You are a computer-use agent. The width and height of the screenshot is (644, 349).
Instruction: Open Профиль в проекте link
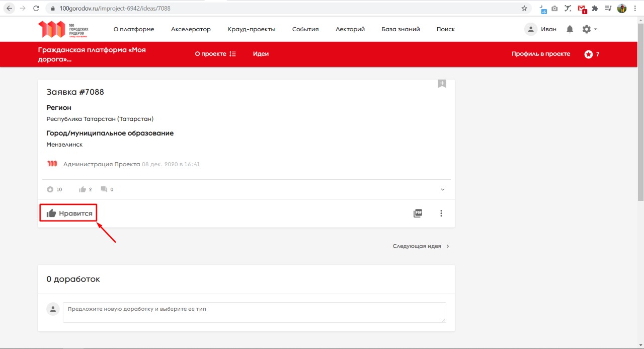point(541,54)
